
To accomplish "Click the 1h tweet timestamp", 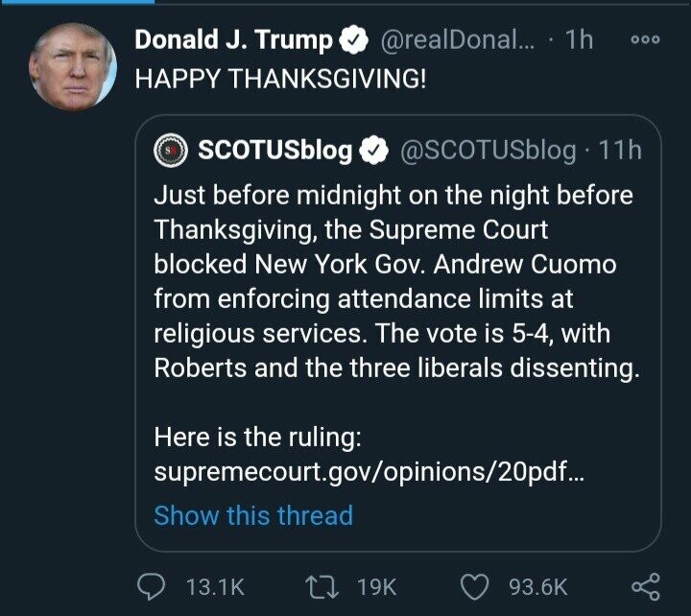I will [x=579, y=41].
